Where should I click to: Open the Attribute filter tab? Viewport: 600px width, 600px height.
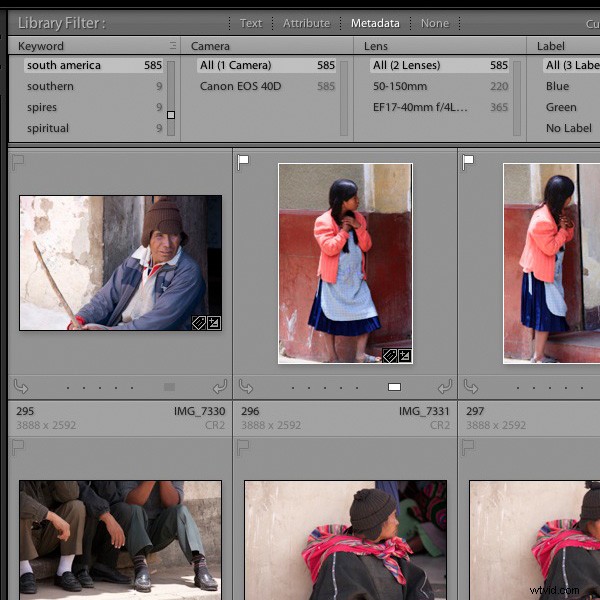tap(306, 23)
